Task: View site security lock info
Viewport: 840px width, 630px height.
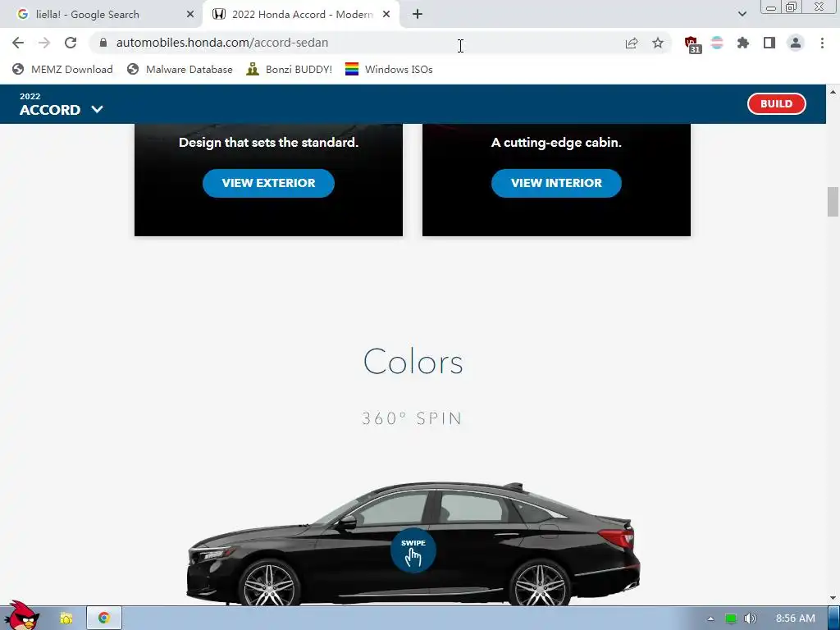Action: (x=103, y=43)
